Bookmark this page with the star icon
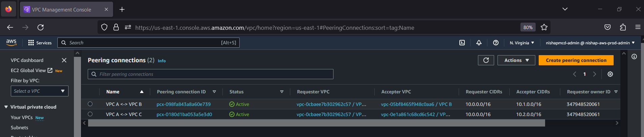The width and height of the screenshot is (644, 137). point(544,27)
